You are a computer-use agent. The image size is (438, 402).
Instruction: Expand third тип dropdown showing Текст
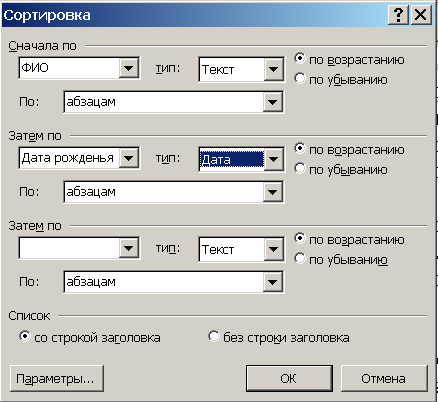[x=274, y=249]
